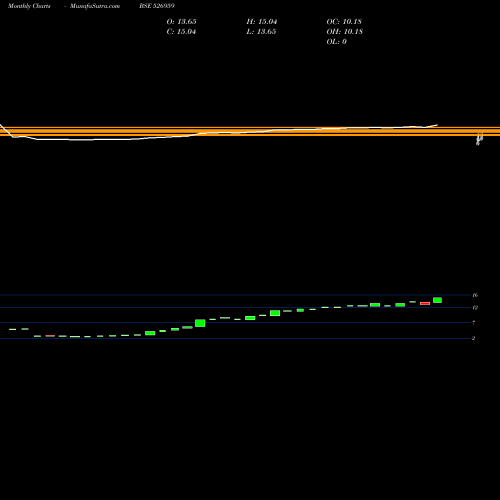Click the 'MunafaSutra.com' site label
This screenshot has width=500, height=500.
pyautogui.click(x=95, y=6)
